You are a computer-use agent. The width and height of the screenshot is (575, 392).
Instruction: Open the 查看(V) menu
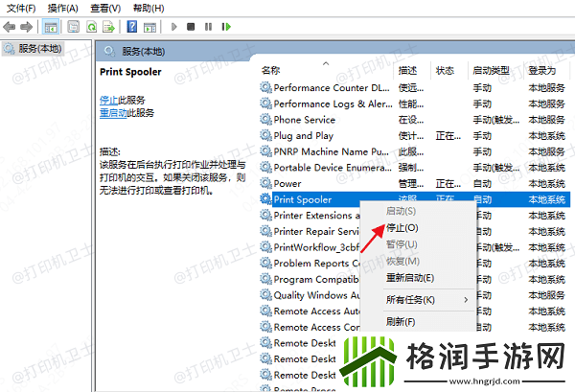[105, 8]
